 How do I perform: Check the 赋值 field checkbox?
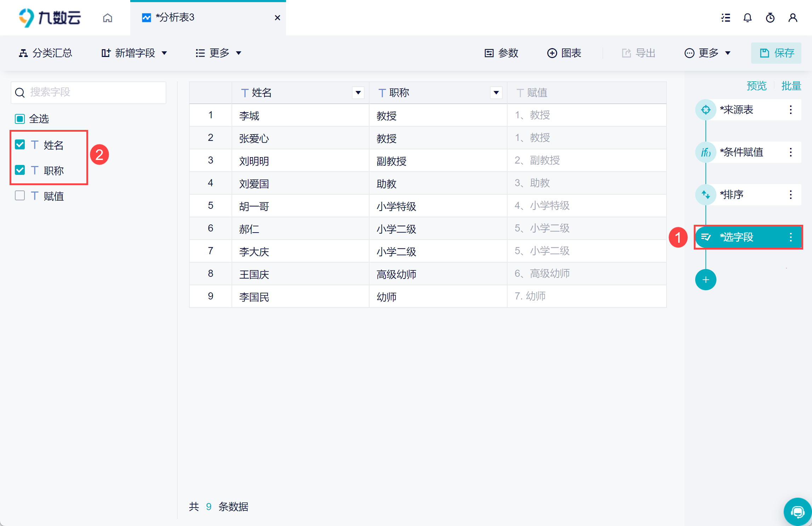pyautogui.click(x=20, y=195)
